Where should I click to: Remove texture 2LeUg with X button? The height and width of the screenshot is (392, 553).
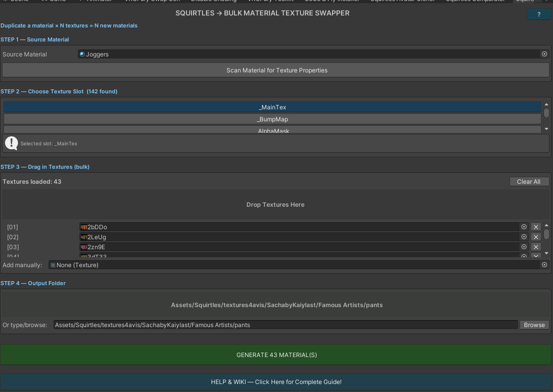click(x=535, y=237)
